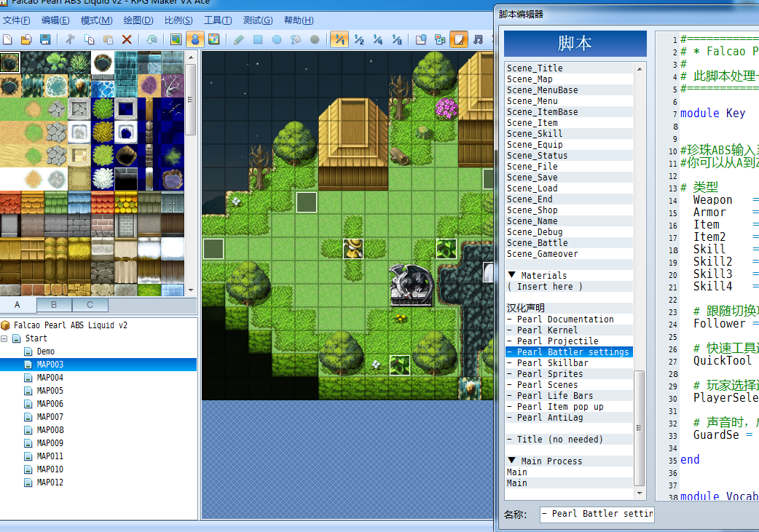The width and height of the screenshot is (759, 532).
Task: Click the tileset palette down scroll arrow
Action: 191,290
